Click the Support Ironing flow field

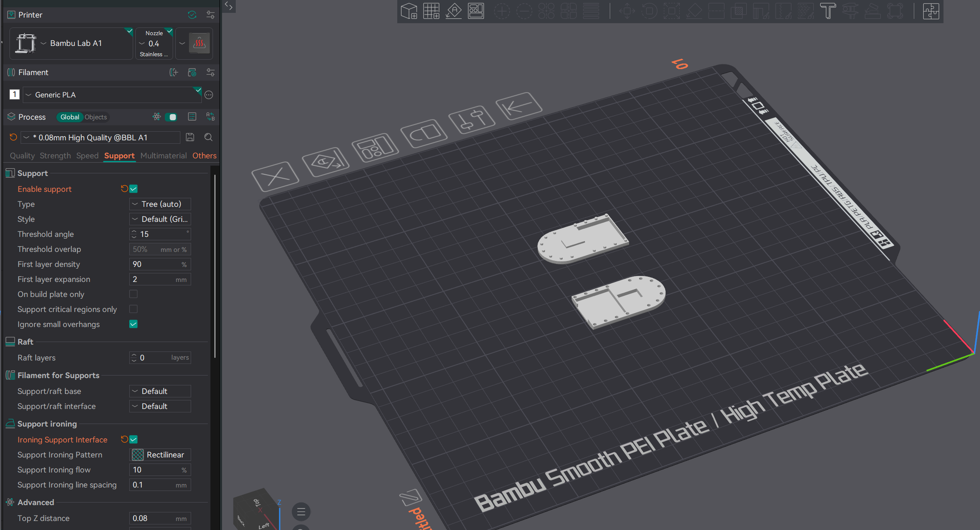click(x=160, y=469)
